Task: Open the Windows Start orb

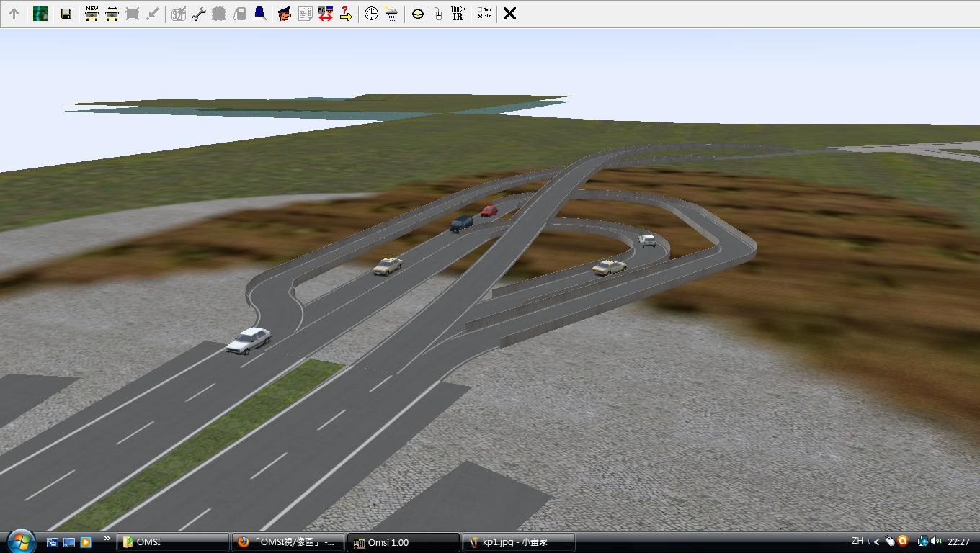Action: pos(20,541)
